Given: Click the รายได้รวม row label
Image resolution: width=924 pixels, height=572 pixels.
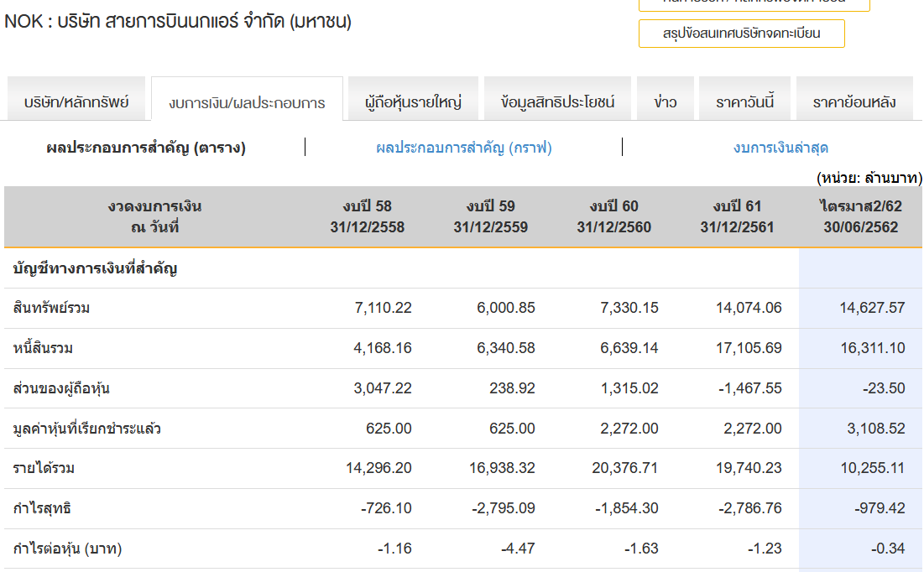Looking at the screenshot, I should (x=44, y=468).
